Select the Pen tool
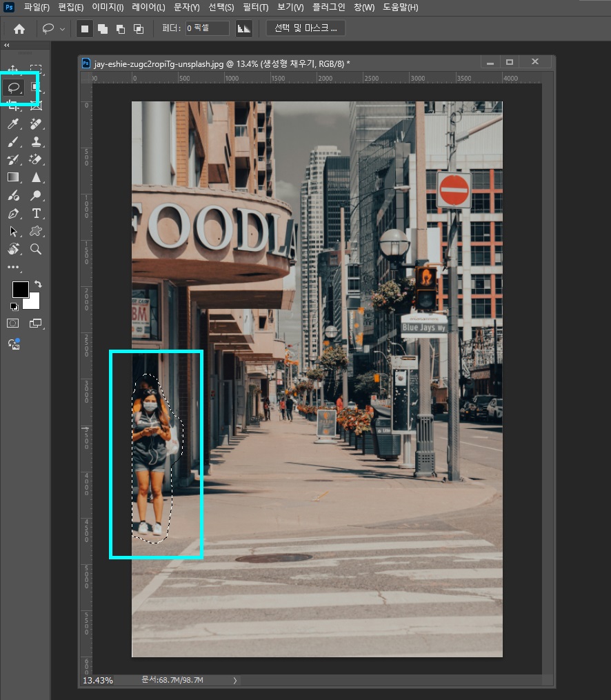 pos(13,213)
